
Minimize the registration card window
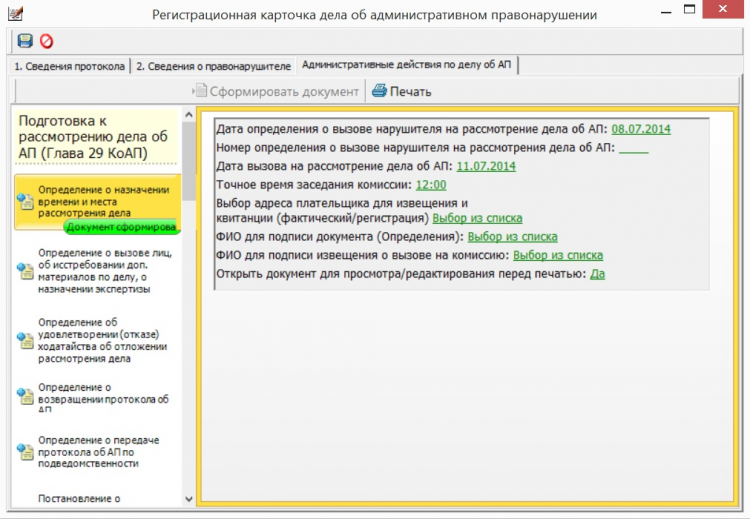666,10
